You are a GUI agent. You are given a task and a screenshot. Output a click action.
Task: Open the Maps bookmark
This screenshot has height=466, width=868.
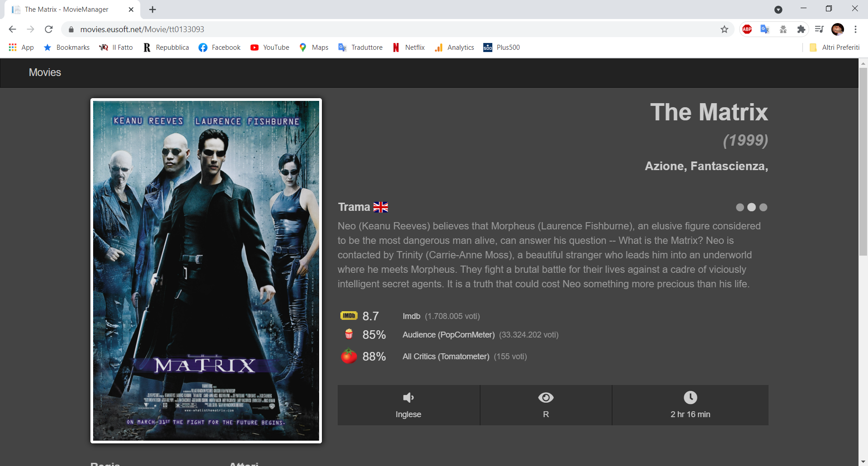pyautogui.click(x=314, y=48)
